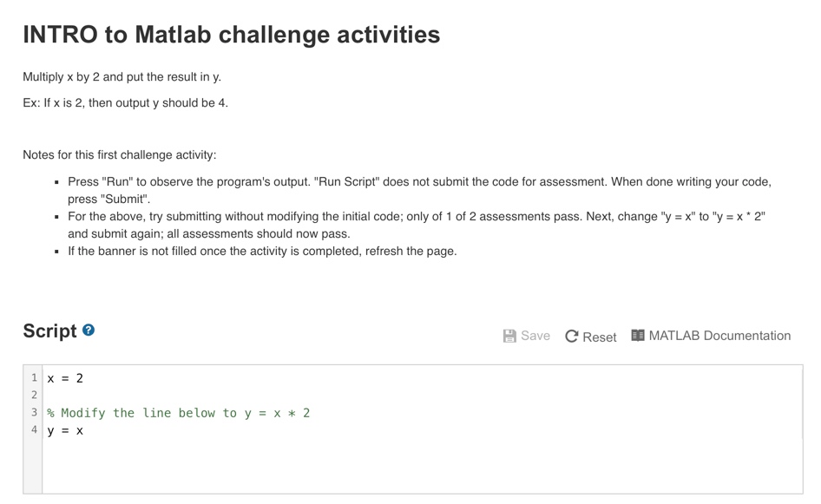Select line number 2 in the gutter
The image size is (821, 504).
(x=33, y=395)
